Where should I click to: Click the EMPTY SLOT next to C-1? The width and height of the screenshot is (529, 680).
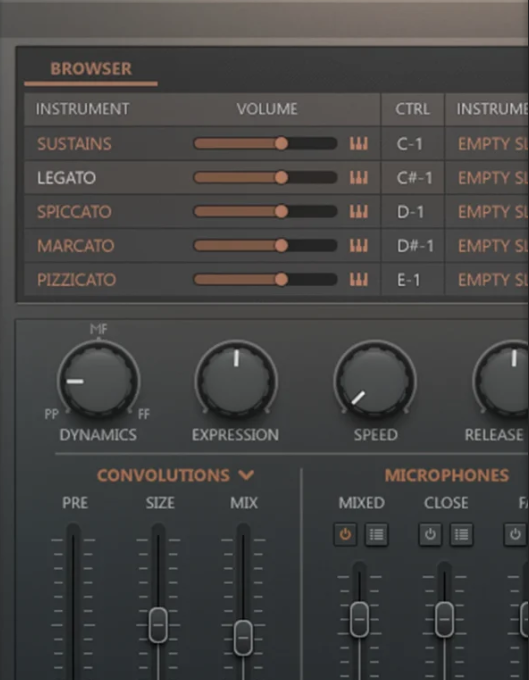[493, 144]
